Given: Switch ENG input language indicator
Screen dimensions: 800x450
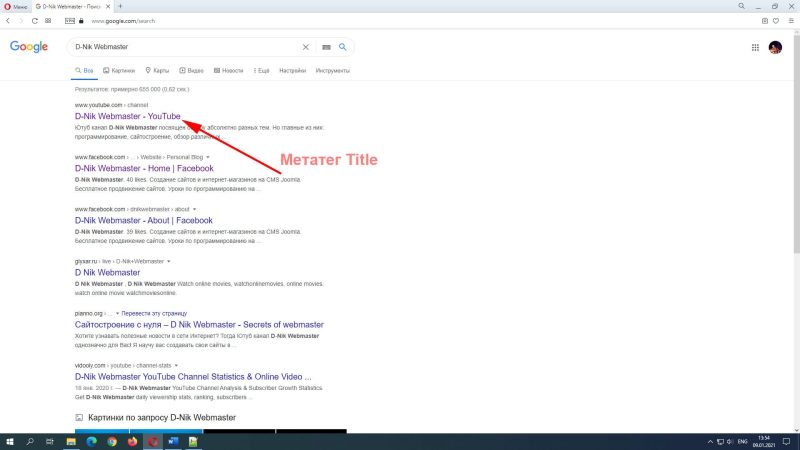Looking at the screenshot, I should coord(742,442).
